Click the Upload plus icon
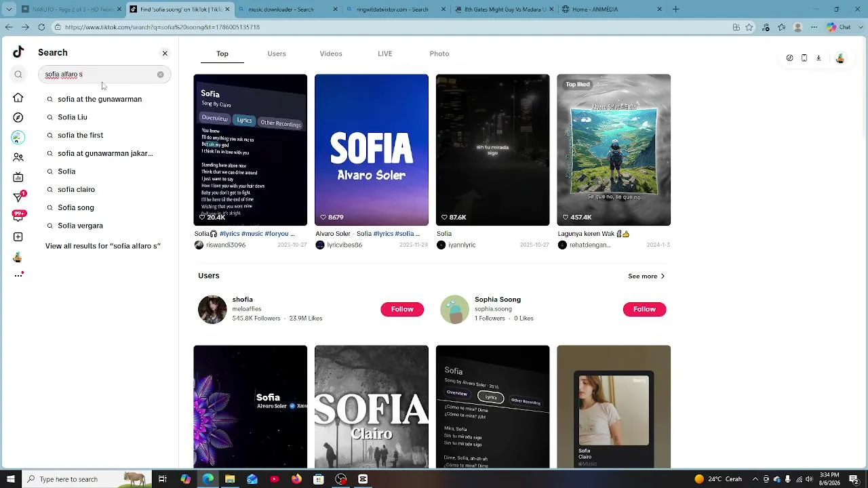This screenshot has height=488, width=868. [x=18, y=237]
